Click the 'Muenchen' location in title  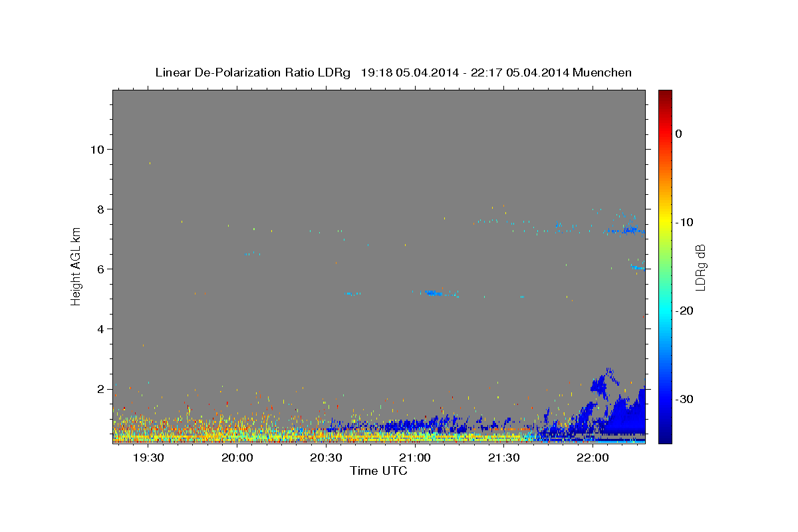click(x=602, y=72)
